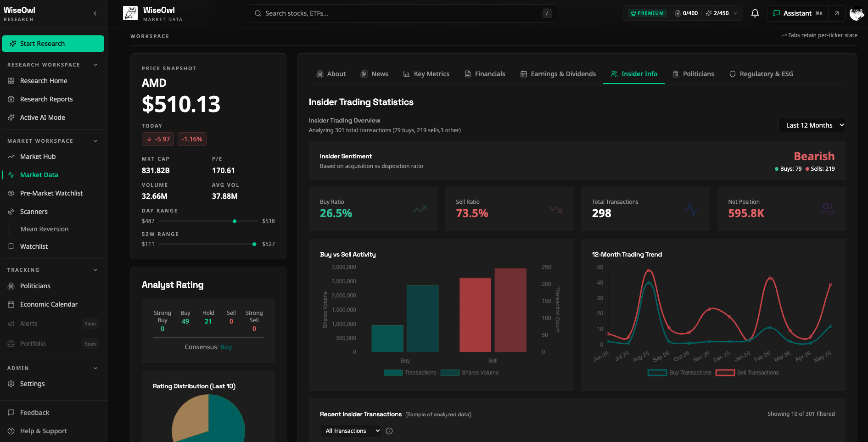
Task: Click the Settings gear icon
Action: (x=11, y=384)
